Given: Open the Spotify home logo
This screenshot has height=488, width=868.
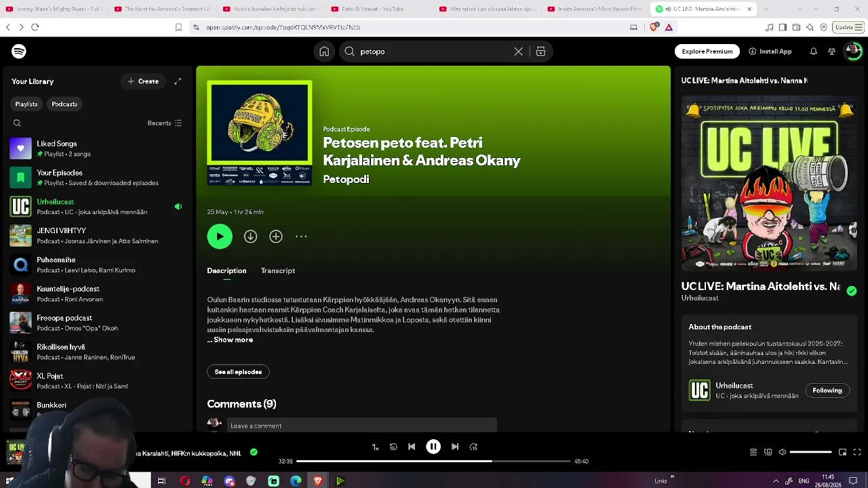Looking at the screenshot, I should click(19, 52).
